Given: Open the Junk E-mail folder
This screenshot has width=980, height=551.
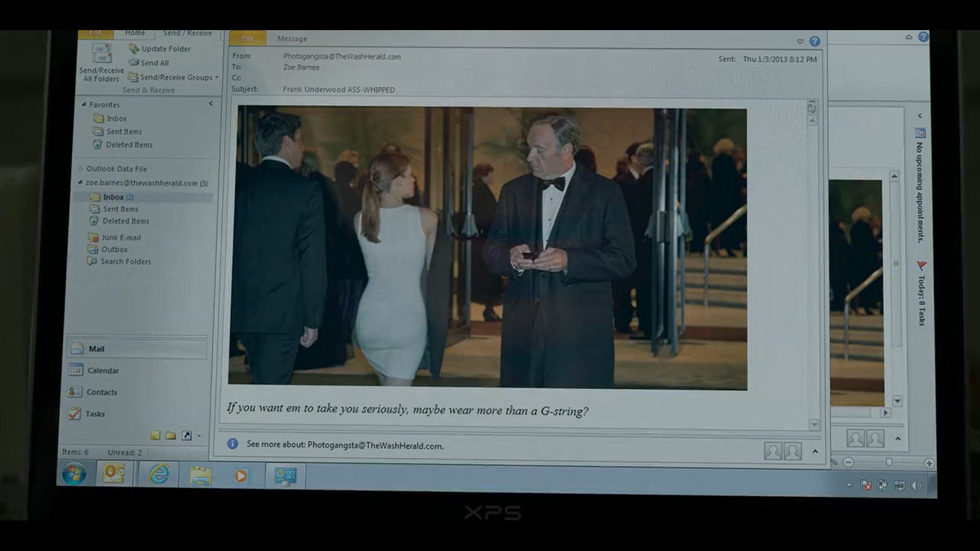Looking at the screenshot, I should (x=120, y=237).
